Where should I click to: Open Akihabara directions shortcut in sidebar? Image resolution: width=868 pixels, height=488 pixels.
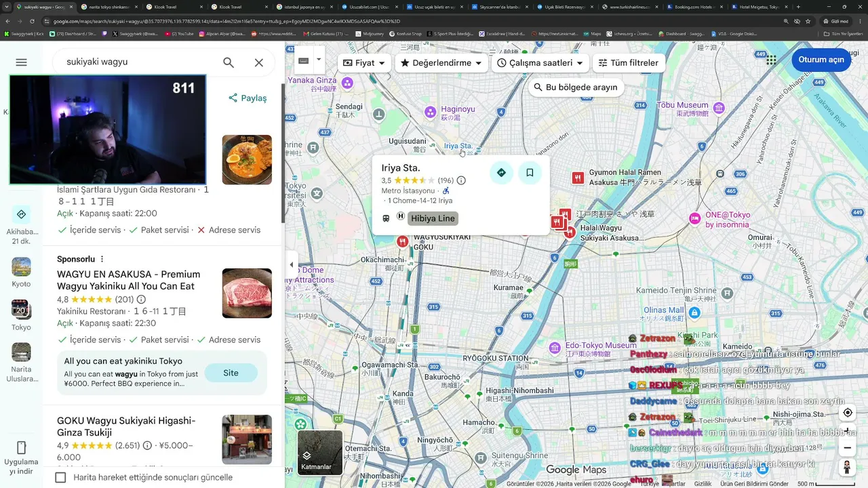point(22,226)
